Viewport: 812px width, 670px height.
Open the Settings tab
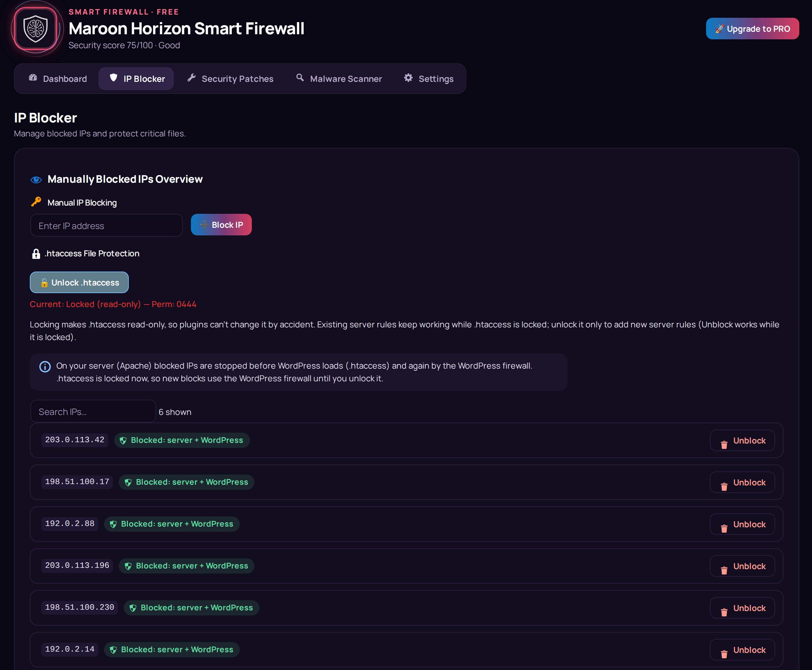[429, 79]
